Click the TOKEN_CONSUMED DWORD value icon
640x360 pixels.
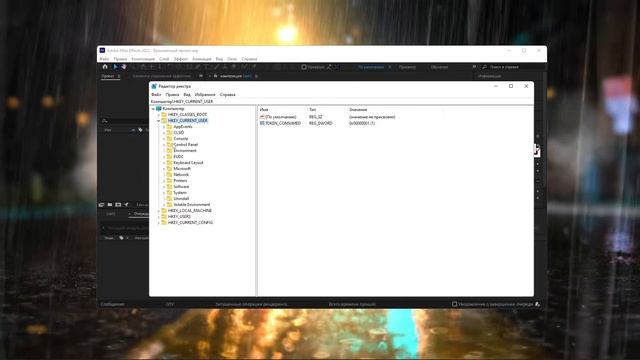click(262, 123)
